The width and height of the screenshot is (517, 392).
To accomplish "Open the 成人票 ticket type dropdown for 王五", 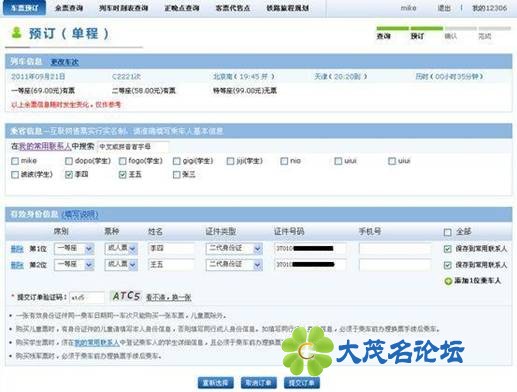I will [121, 265].
